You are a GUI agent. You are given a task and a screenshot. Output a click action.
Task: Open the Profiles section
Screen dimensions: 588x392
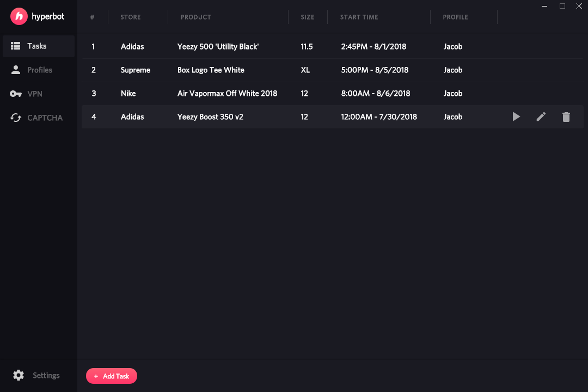(39, 70)
